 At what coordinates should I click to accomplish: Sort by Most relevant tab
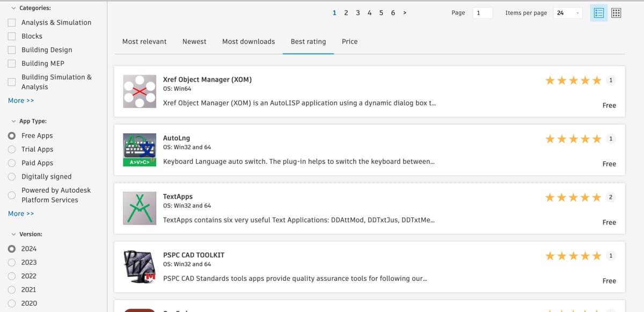pyautogui.click(x=144, y=41)
